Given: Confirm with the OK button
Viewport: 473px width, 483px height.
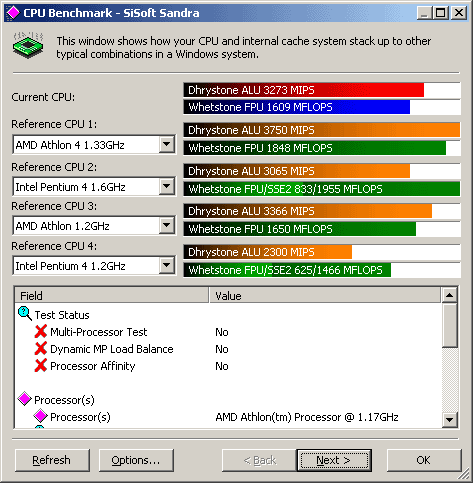Looking at the screenshot, I should click(424, 460).
